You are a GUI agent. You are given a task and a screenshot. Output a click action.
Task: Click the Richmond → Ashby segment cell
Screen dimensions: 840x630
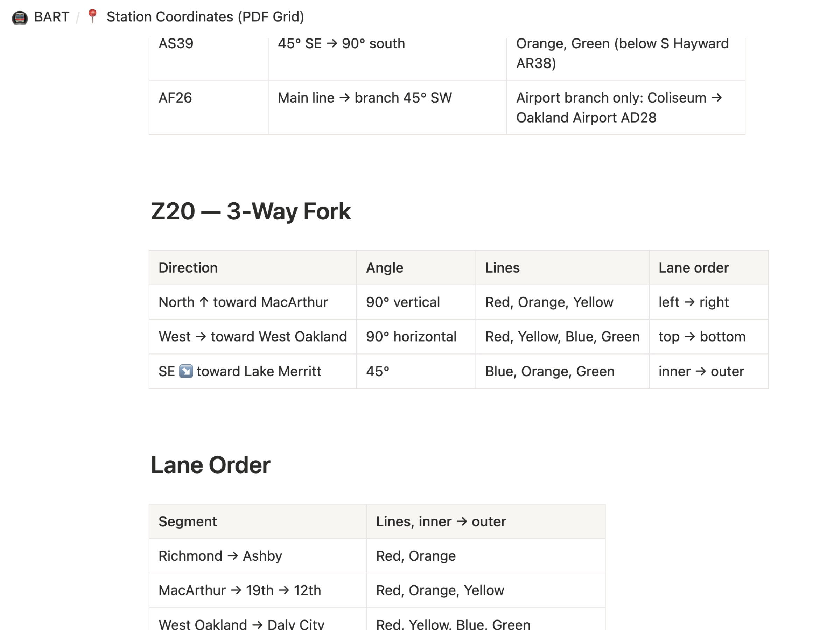[258, 556]
